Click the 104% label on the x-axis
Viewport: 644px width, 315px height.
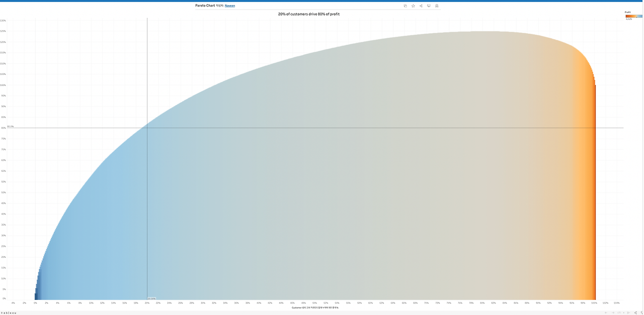(616, 303)
